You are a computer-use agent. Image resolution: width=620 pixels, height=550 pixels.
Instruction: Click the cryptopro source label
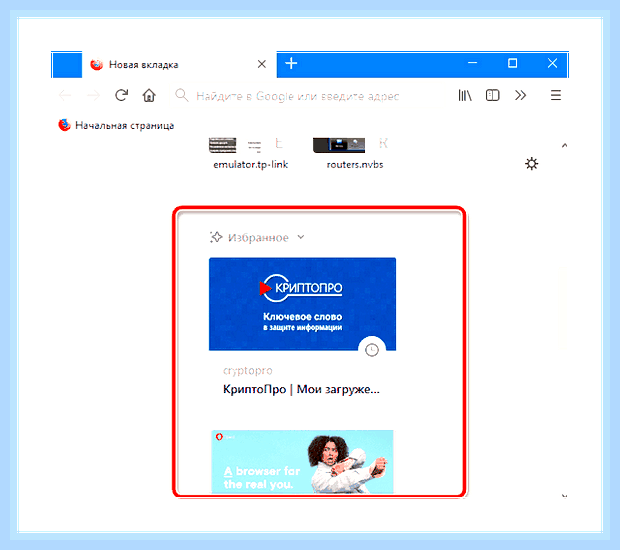click(248, 371)
